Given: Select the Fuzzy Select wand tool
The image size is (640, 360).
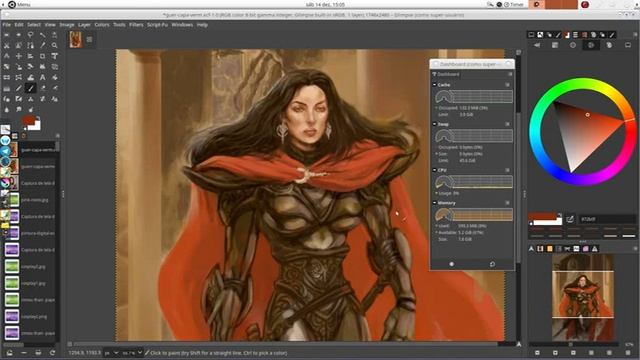Looking at the screenshot, I should point(42,35).
